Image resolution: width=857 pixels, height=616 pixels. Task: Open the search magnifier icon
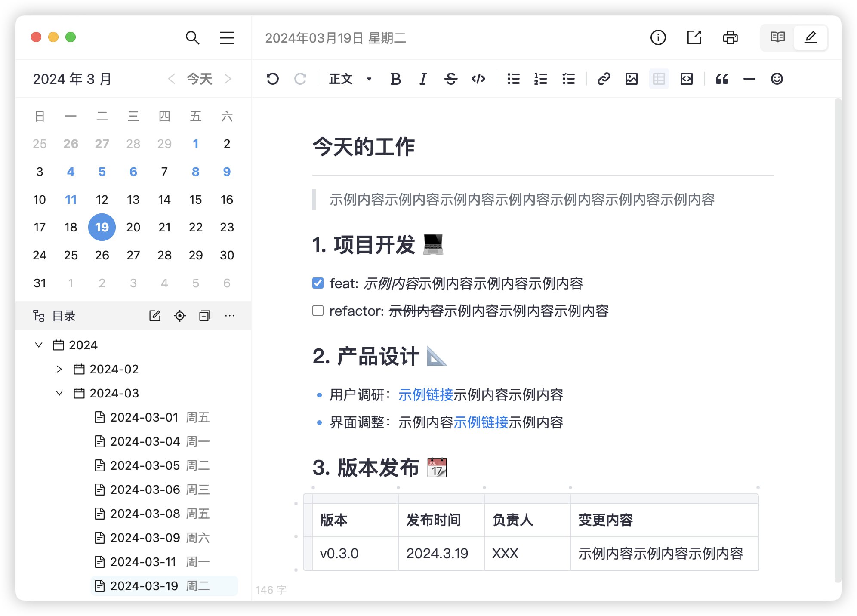tap(192, 38)
